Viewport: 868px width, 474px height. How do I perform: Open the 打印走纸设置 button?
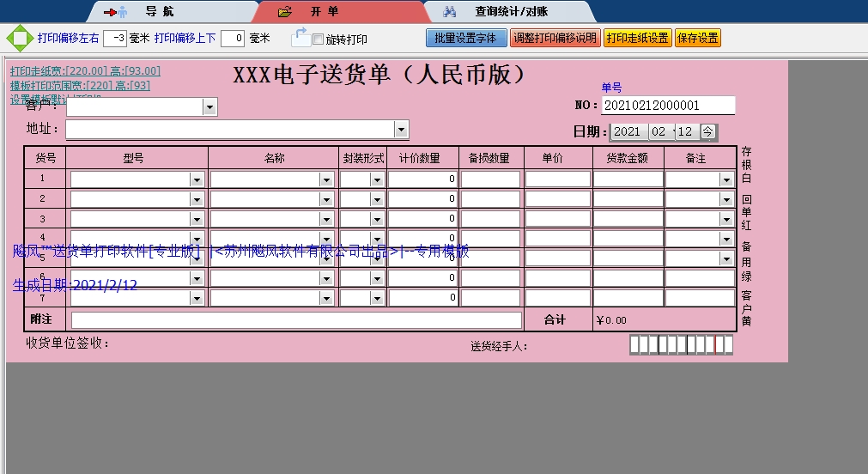pyautogui.click(x=637, y=39)
